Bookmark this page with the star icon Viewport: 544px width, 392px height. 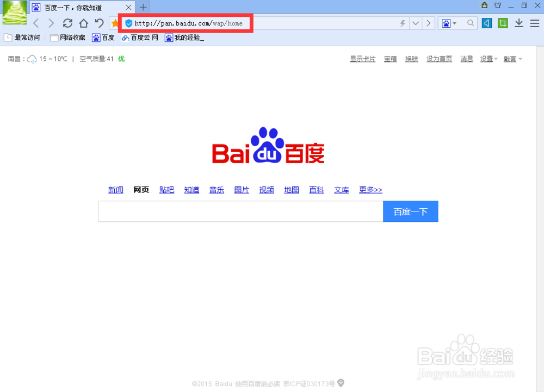coord(114,23)
